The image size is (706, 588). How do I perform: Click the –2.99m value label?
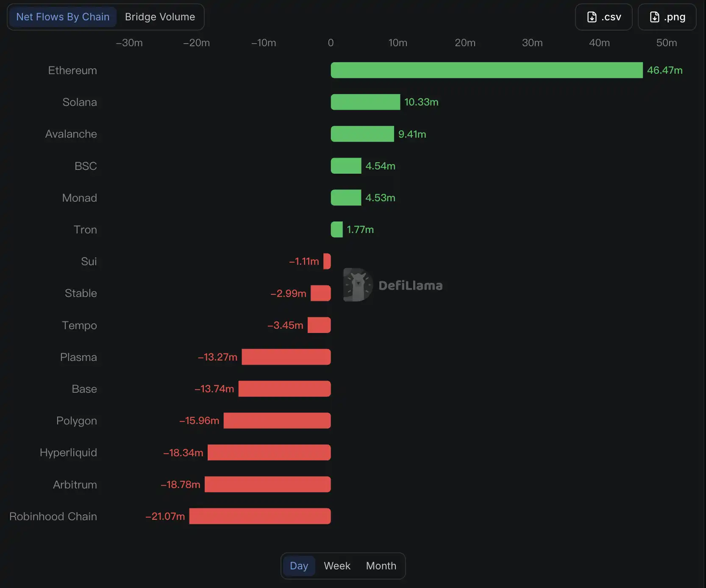tap(288, 293)
